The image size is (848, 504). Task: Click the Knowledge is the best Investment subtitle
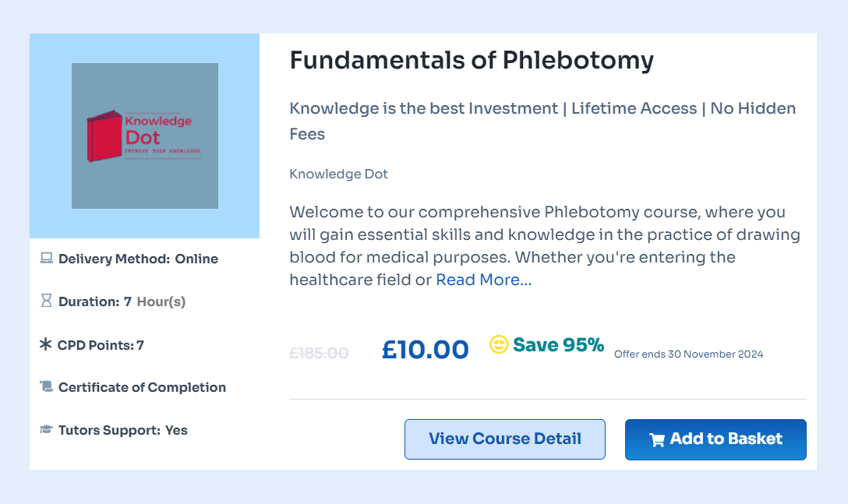pyautogui.click(x=542, y=108)
